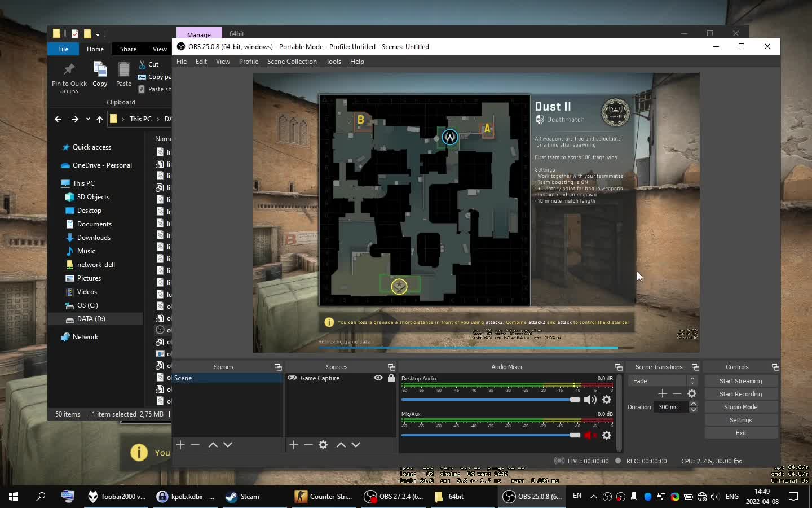Go up one folder in Explorer
Viewport: 812px width, 508px height.
100,119
